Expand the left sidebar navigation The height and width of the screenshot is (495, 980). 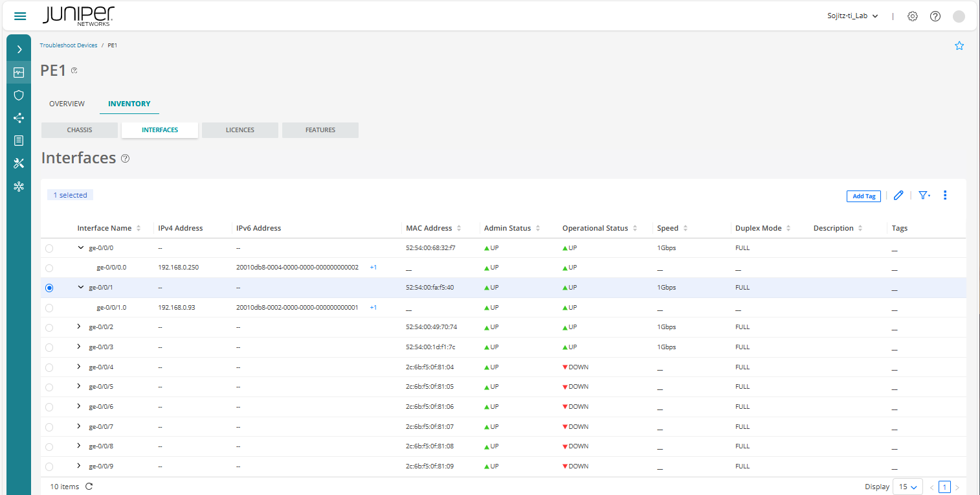click(x=19, y=49)
